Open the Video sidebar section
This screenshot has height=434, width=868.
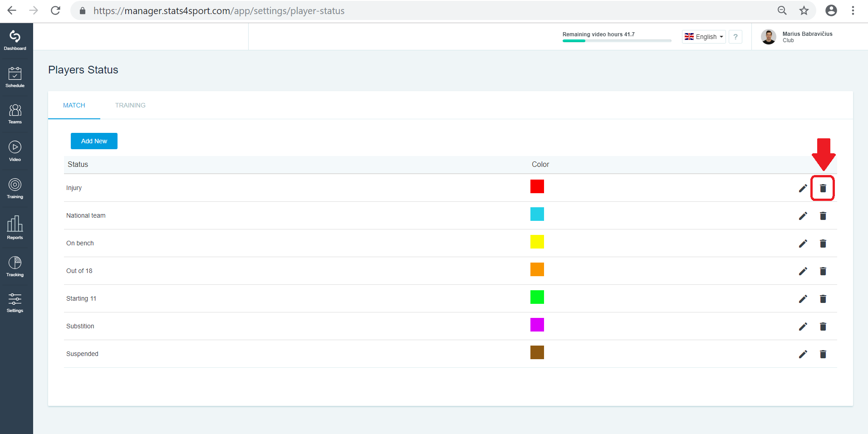[15, 151]
